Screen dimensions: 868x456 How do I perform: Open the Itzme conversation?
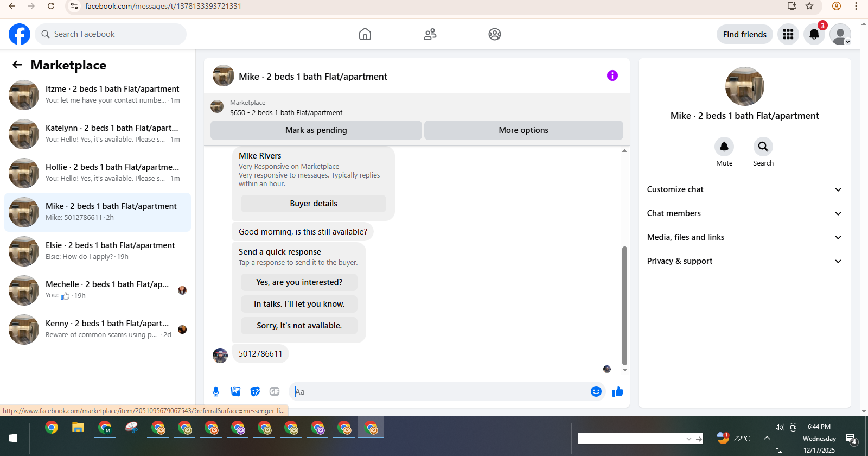[98, 95]
